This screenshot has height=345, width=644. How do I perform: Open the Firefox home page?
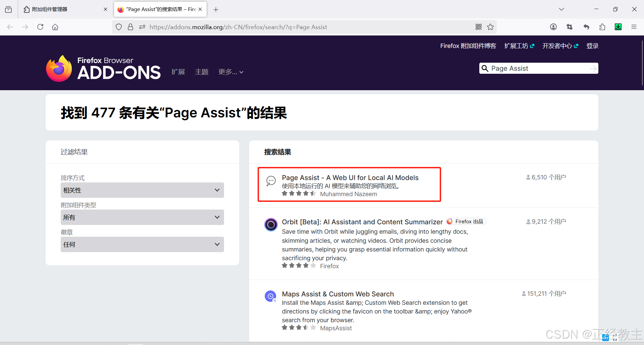55,27
